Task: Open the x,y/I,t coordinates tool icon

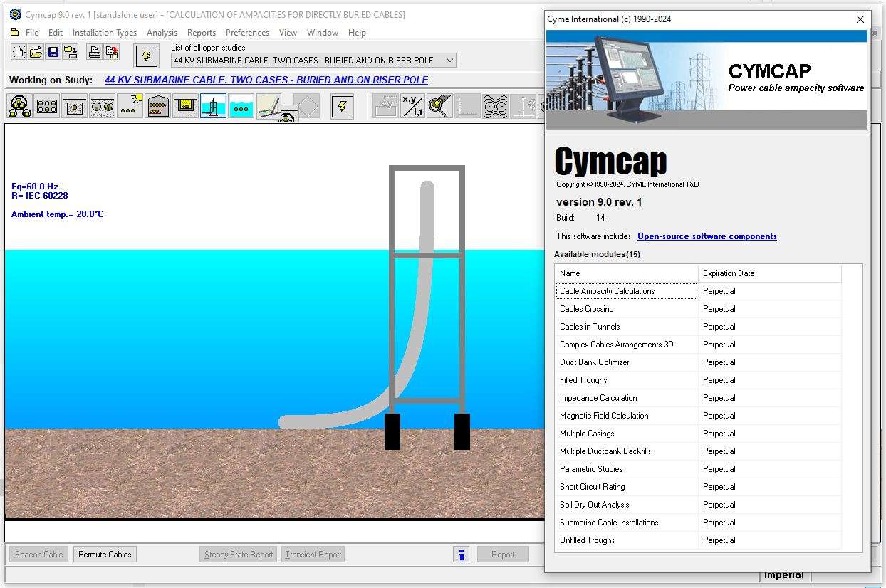Action: 412,106
